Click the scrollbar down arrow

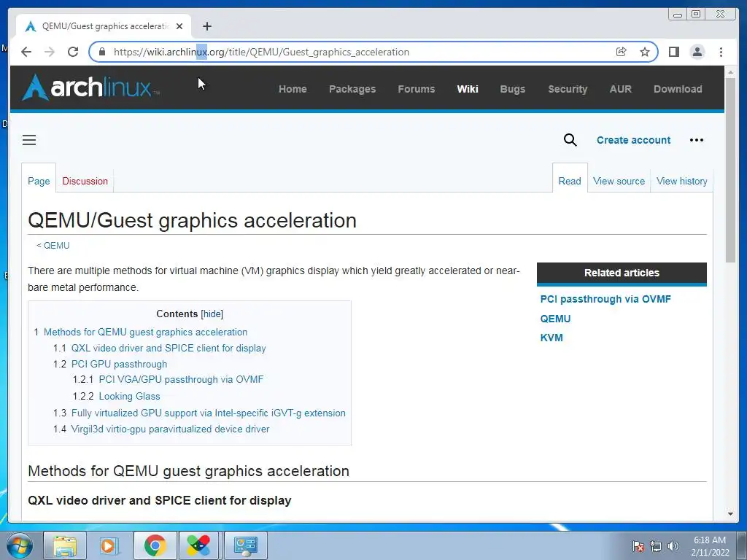tap(731, 514)
